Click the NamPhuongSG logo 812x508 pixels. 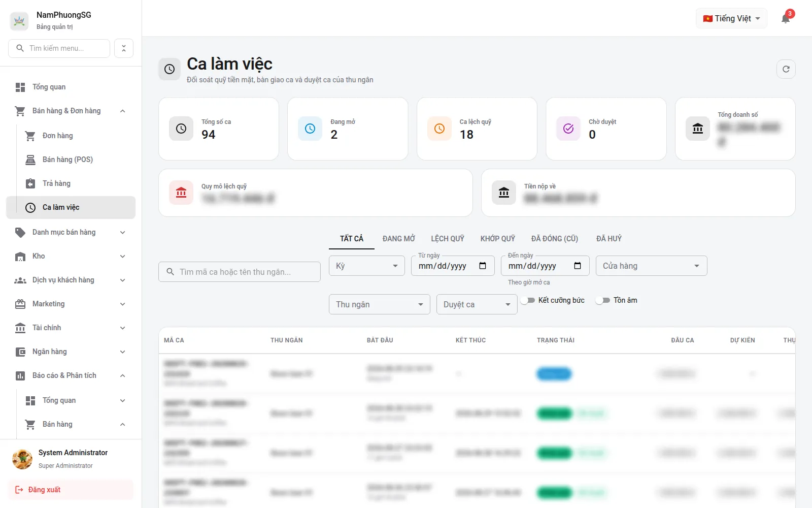(19, 21)
